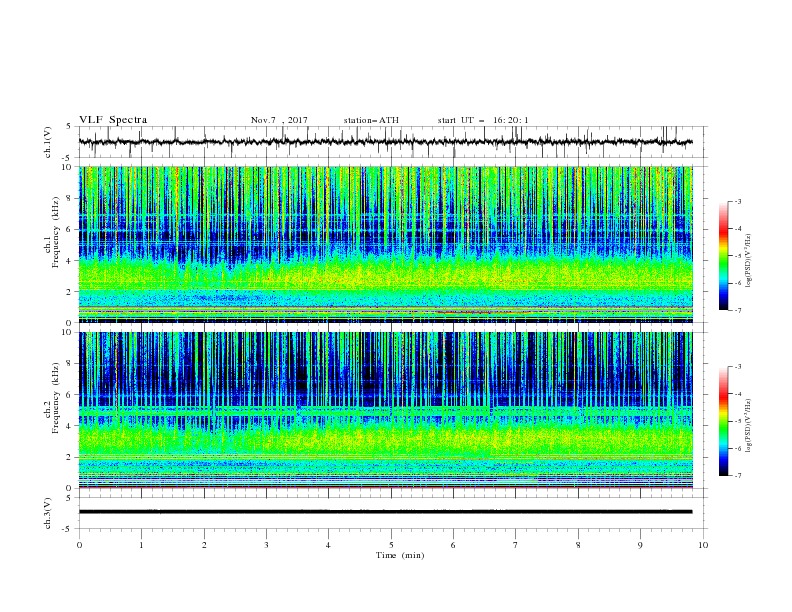This screenshot has height=612, width=792.
Task: Click time axis tick label "3"
Action: tap(266, 545)
